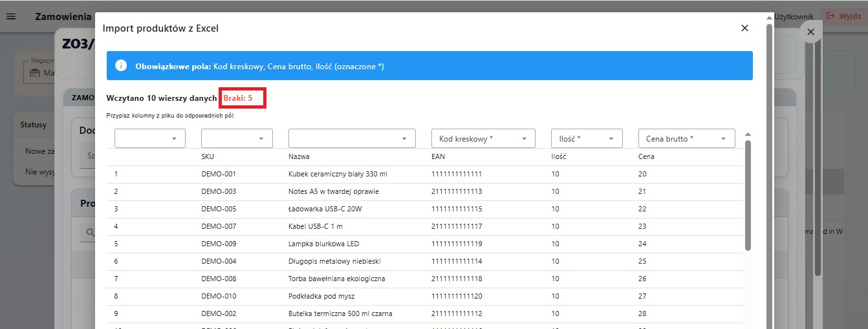Click the search icon in background products panel
Screen dimensions: 868x329
[90, 233]
